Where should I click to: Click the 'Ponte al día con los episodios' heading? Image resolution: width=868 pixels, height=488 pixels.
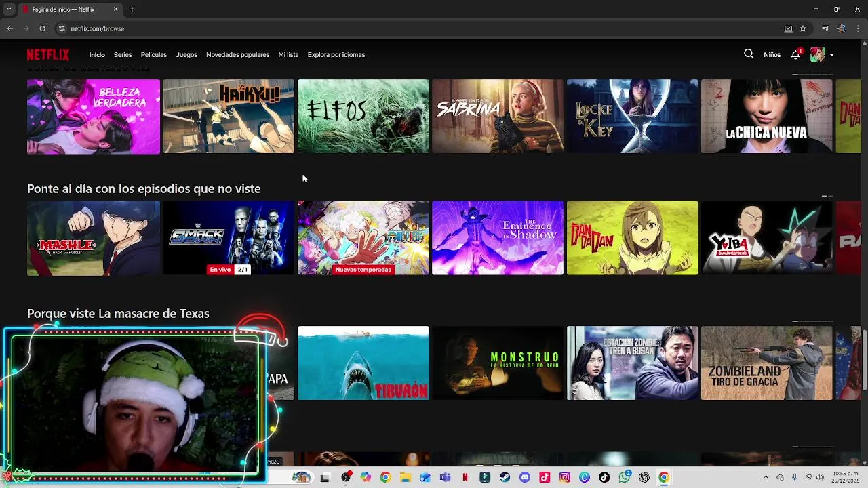144,189
